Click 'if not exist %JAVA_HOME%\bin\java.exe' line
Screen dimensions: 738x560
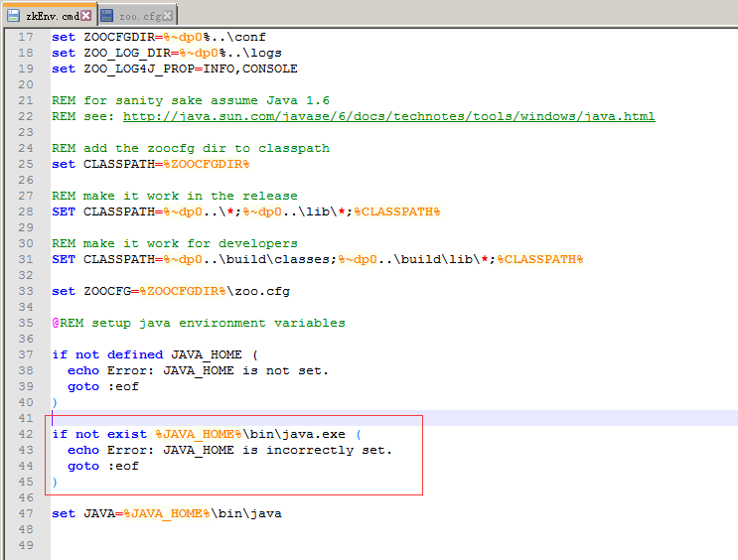[x=207, y=434]
